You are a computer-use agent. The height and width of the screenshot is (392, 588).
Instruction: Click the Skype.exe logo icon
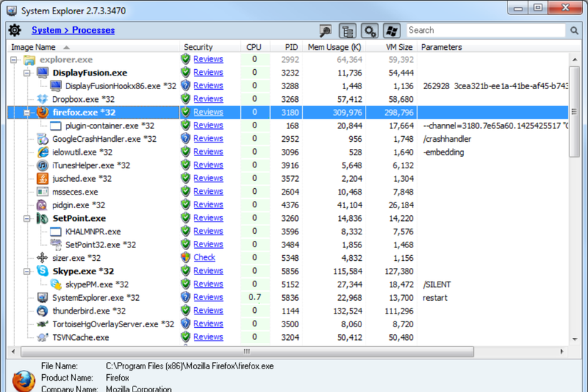click(42, 271)
